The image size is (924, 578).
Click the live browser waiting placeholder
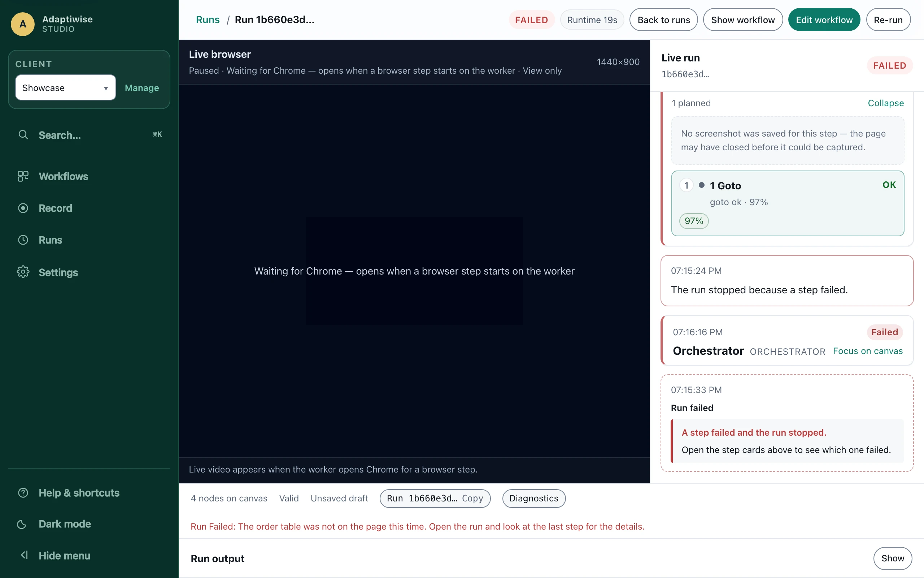pyautogui.click(x=414, y=271)
